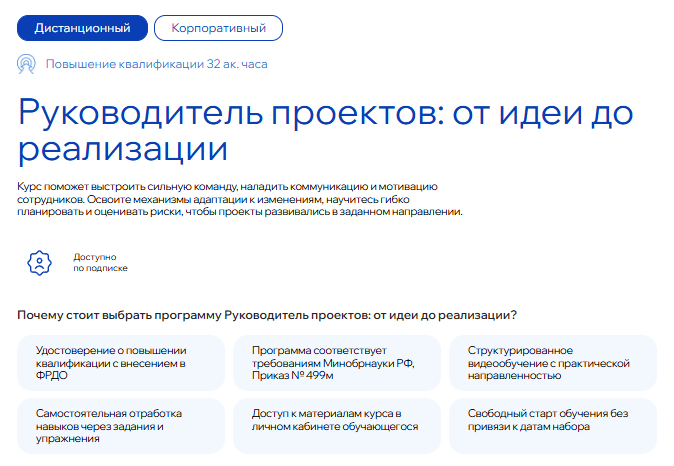
Task: Click the phrase от идеи до in the large title
Action: pyautogui.click(x=542, y=111)
